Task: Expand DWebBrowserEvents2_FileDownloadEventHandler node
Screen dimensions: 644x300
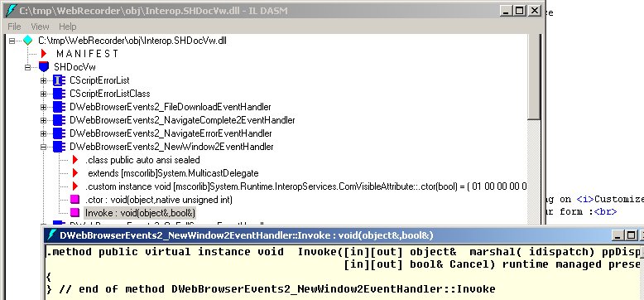Action: (43, 107)
